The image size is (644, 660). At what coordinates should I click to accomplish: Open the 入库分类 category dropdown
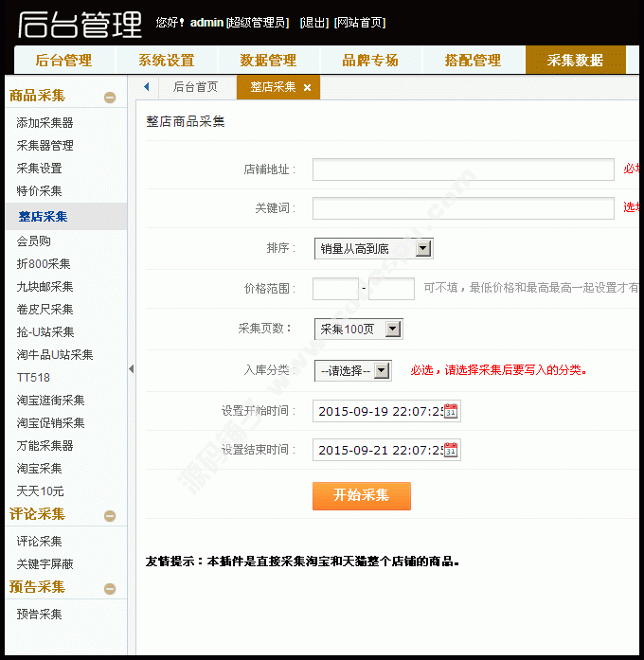click(x=382, y=370)
